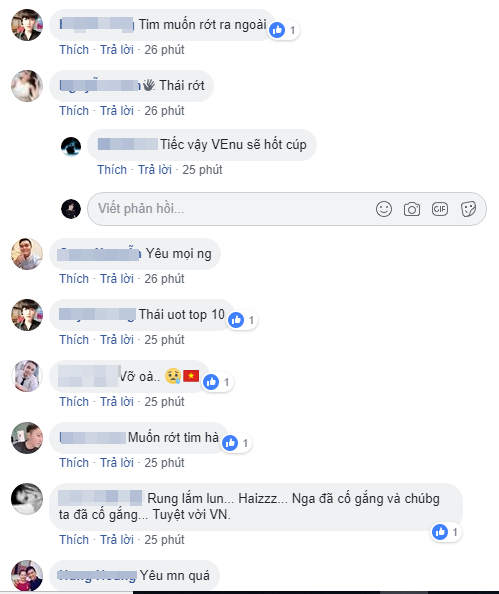Reply to 'Tiếc vậy VEnu sẽ hốt cúp'
Viewport: 499px width, 594px height.
(x=155, y=170)
